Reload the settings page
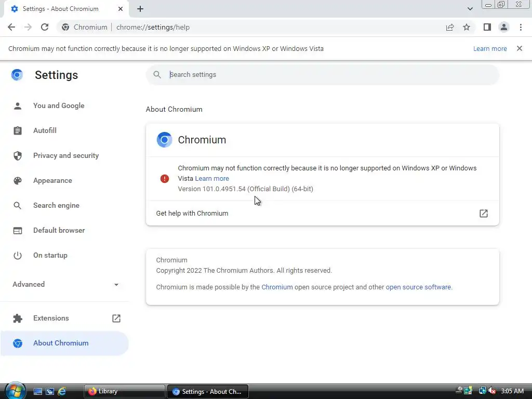The width and height of the screenshot is (532, 399). 45,27
